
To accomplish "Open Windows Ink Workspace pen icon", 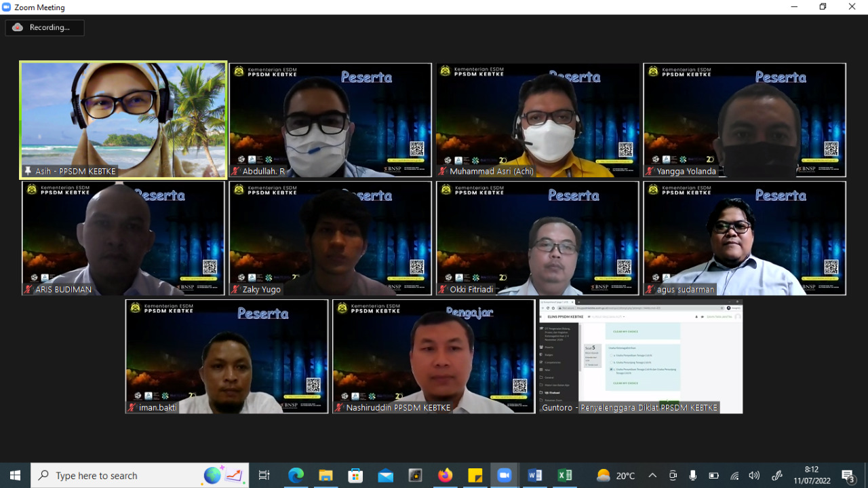I will coord(777,475).
